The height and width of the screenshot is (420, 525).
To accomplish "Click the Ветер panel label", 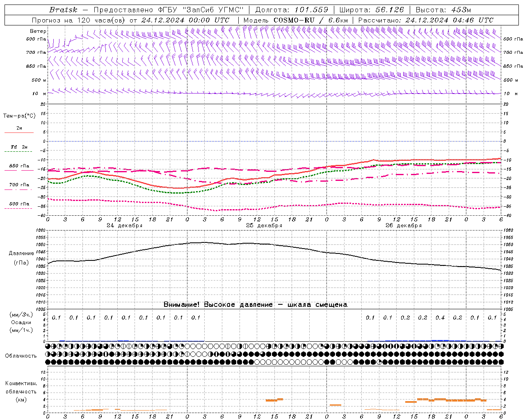I will [x=38, y=31].
